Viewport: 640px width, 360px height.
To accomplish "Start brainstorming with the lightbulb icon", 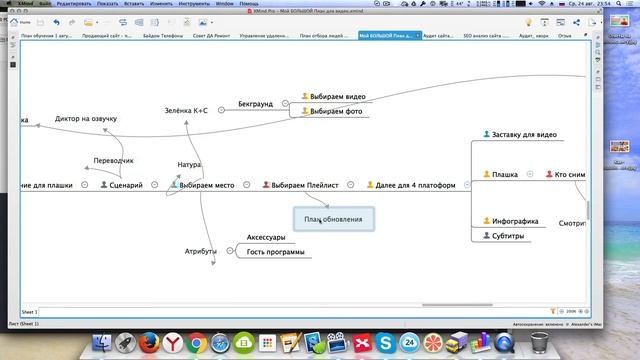I will point(528,22).
